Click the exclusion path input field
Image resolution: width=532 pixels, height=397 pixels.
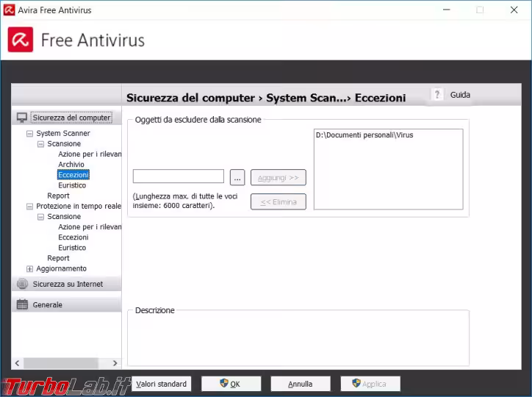click(178, 176)
